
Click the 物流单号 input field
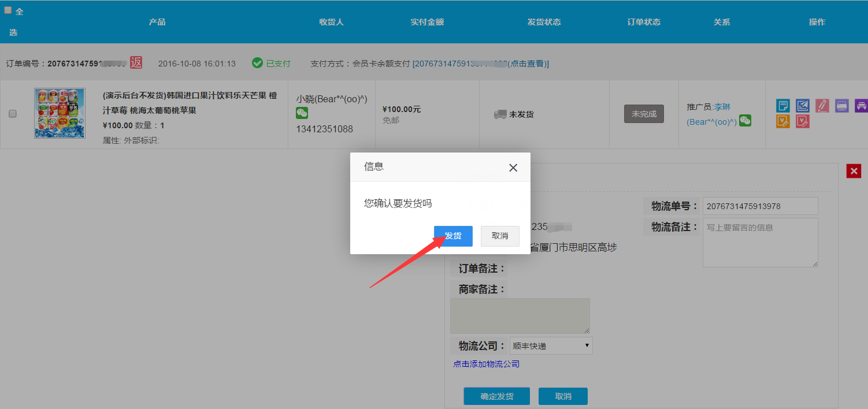click(x=760, y=206)
